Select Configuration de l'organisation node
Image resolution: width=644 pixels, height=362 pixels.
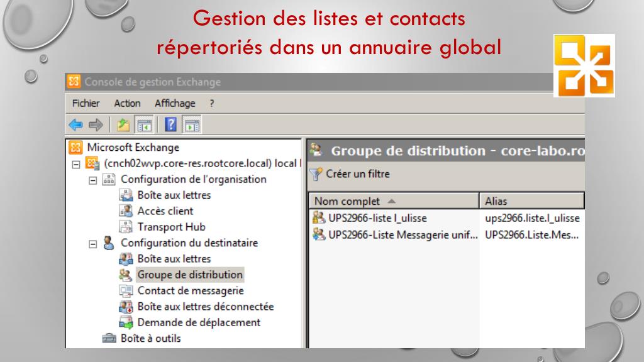tap(194, 179)
